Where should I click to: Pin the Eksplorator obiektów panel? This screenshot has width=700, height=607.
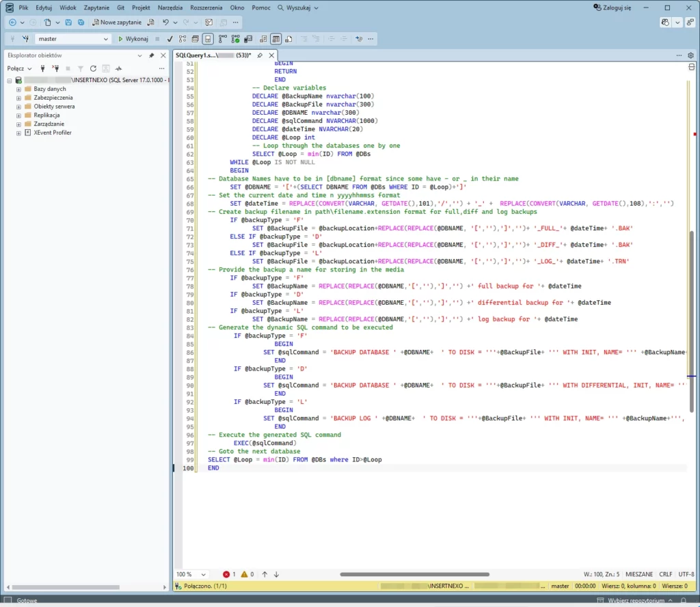coord(151,55)
